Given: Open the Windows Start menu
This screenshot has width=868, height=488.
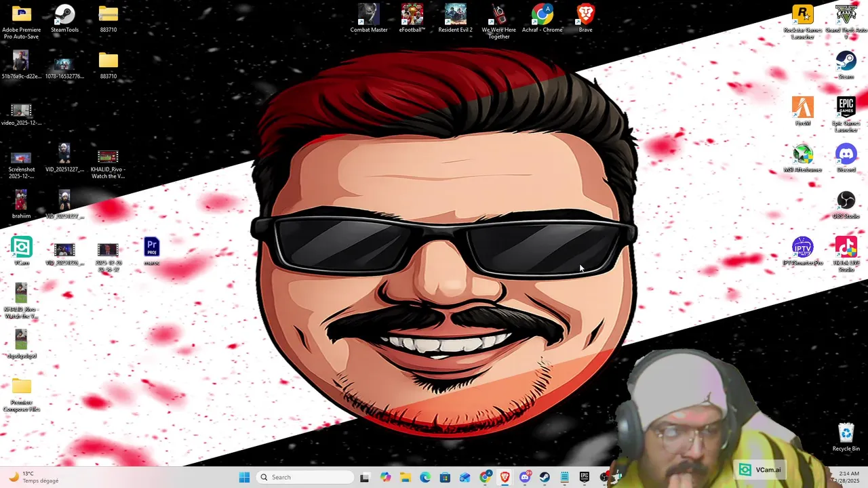Looking at the screenshot, I should (x=245, y=477).
